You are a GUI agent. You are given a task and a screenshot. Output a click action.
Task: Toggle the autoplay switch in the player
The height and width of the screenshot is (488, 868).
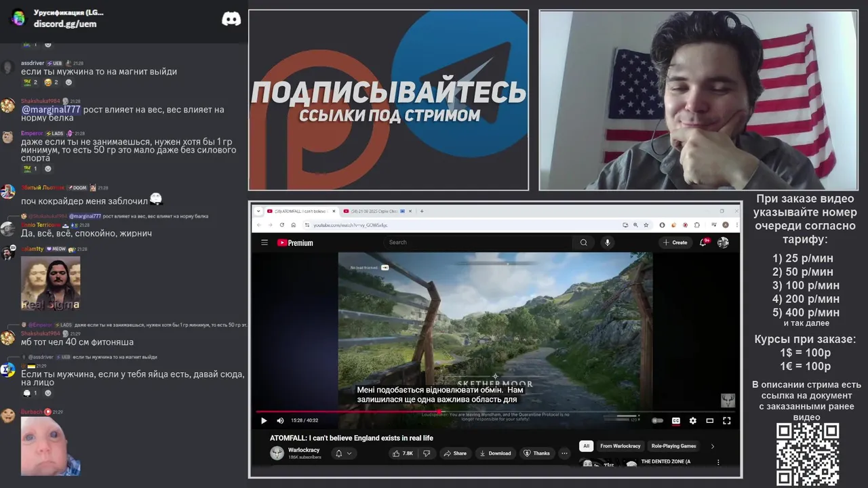657,421
